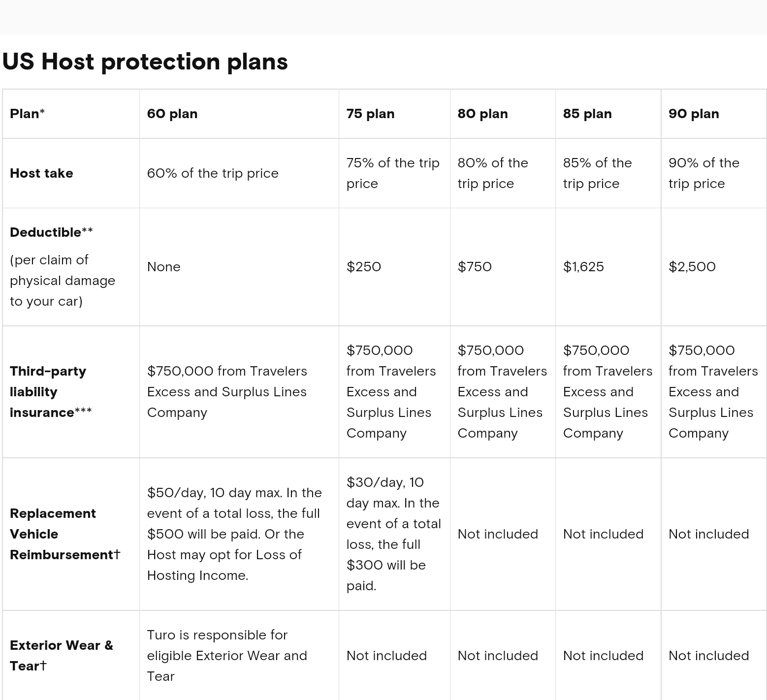
Task: Click the "$1,625" deductible value
Action: point(583,267)
